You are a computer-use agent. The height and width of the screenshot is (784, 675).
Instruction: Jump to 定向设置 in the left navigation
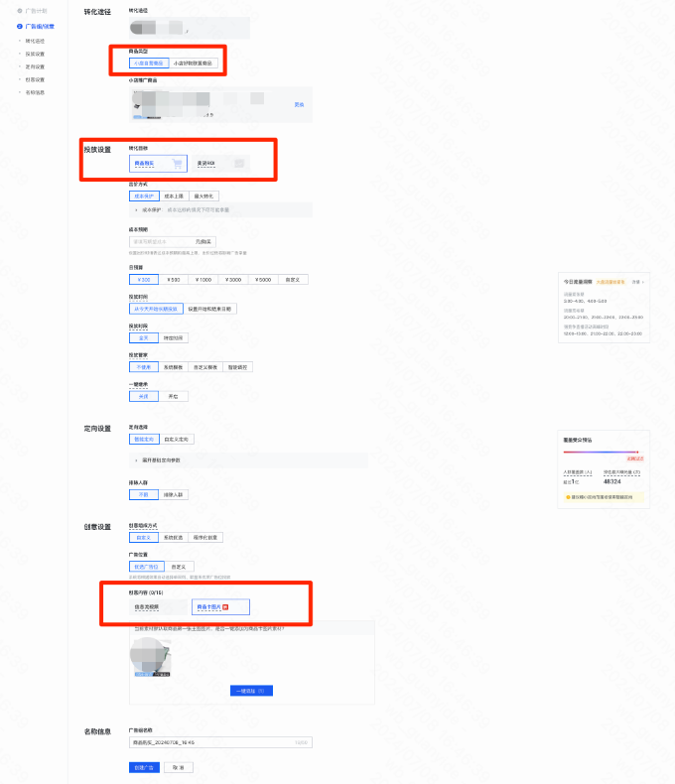35,66
